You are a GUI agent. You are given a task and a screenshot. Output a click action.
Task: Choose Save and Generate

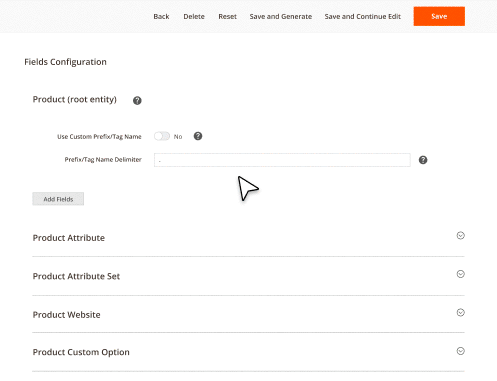[281, 16]
